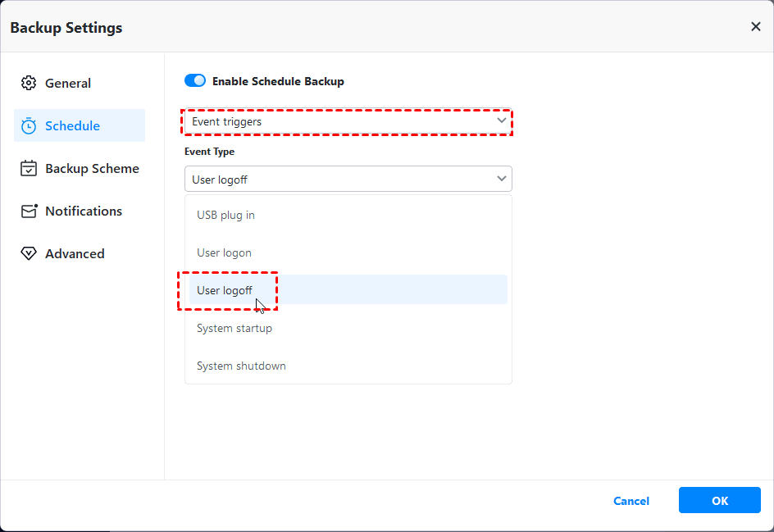
Task: Choose USB plug in option
Action: tap(225, 215)
